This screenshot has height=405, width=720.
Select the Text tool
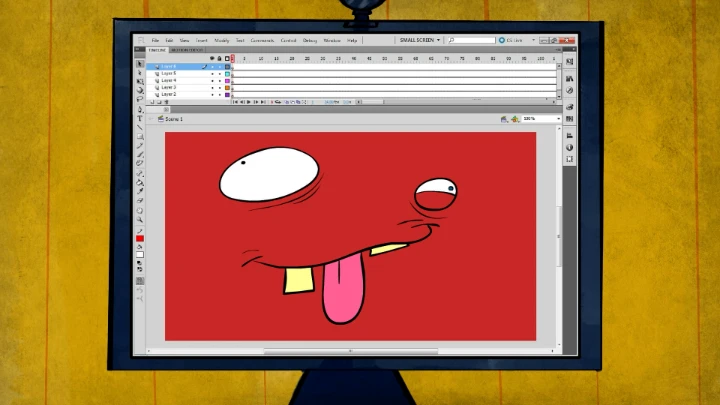pyautogui.click(x=140, y=119)
